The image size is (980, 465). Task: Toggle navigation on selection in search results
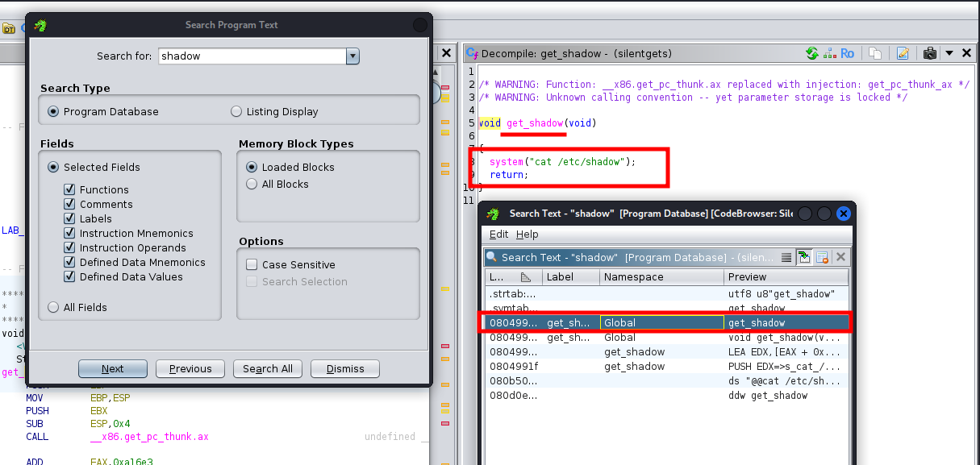click(x=804, y=257)
